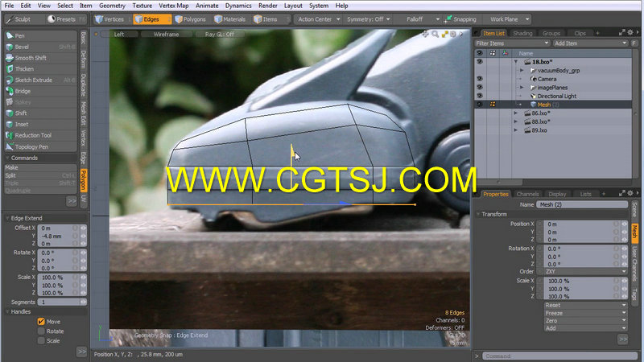Toggle visibility of Directional Light
Viewport: 644px width, 362px height.
point(479,96)
